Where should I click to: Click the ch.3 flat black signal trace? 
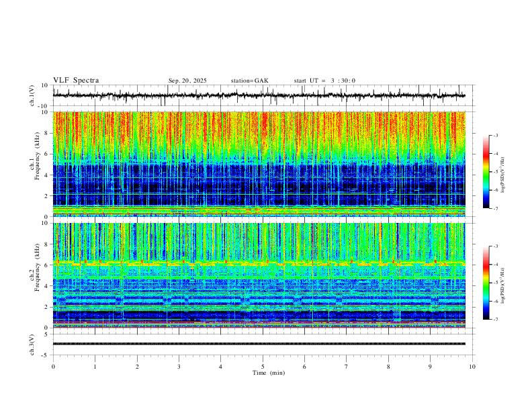coord(259,344)
